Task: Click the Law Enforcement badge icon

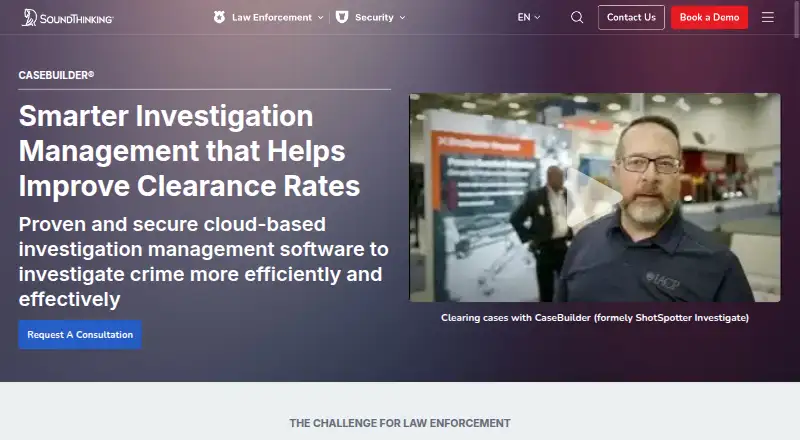Action: coord(219,17)
